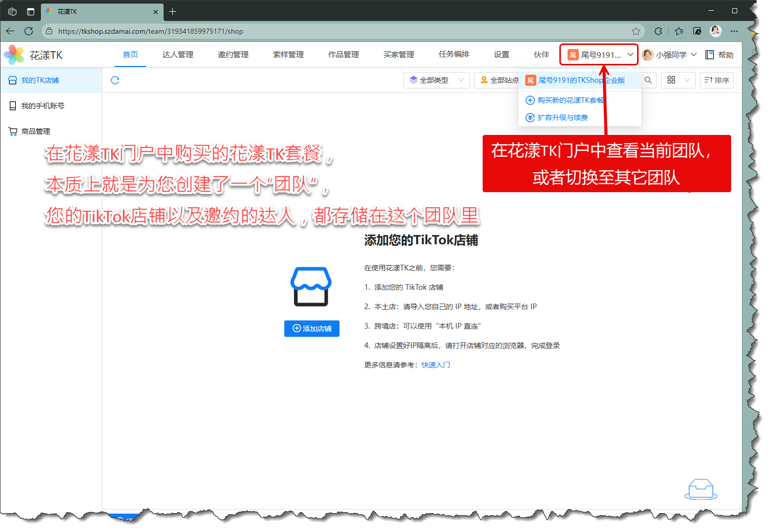Click the 添加店铺 button

click(x=312, y=329)
